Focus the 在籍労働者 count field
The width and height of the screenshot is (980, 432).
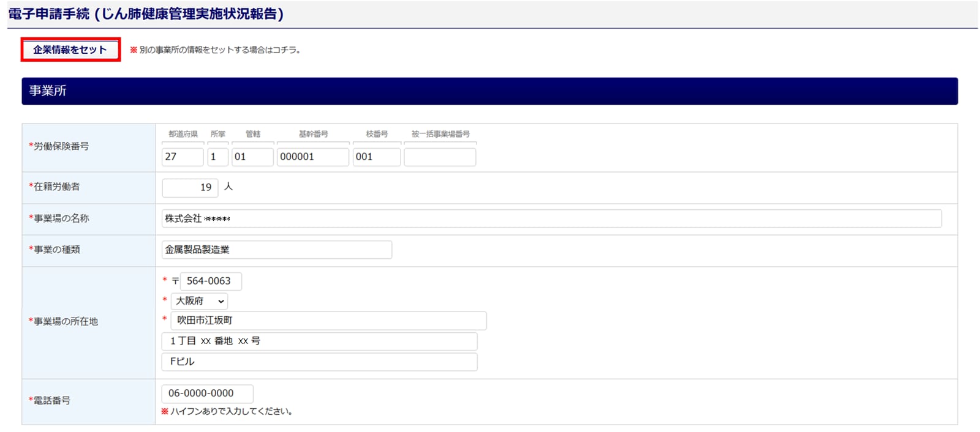click(x=190, y=187)
